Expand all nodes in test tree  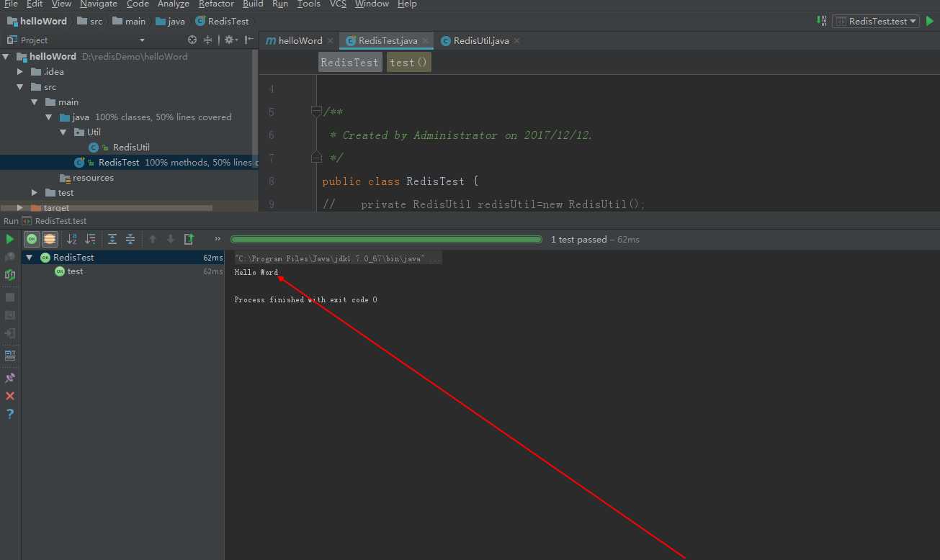point(112,239)
